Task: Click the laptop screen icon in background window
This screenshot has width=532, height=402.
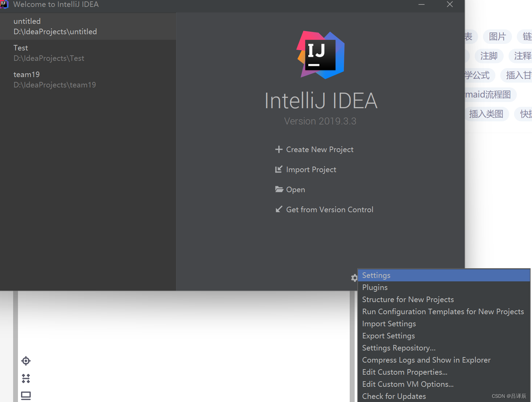Action: click(x=26, y=396)
